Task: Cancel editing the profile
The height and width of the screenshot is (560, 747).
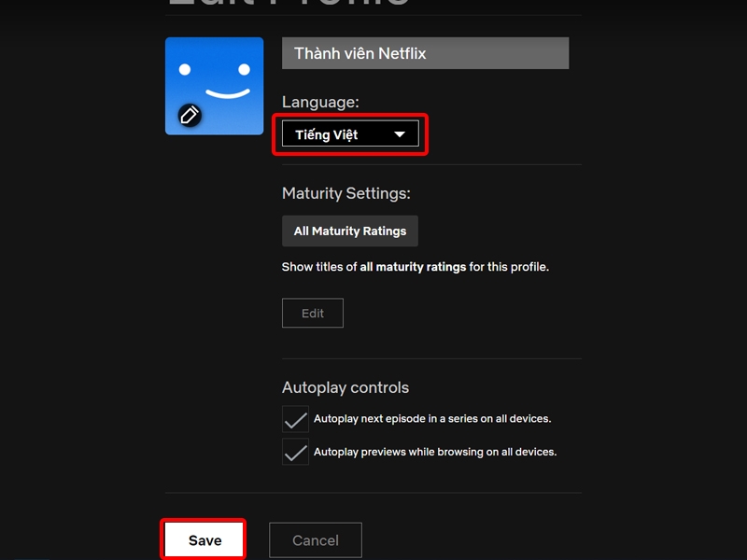Action: 316,540
